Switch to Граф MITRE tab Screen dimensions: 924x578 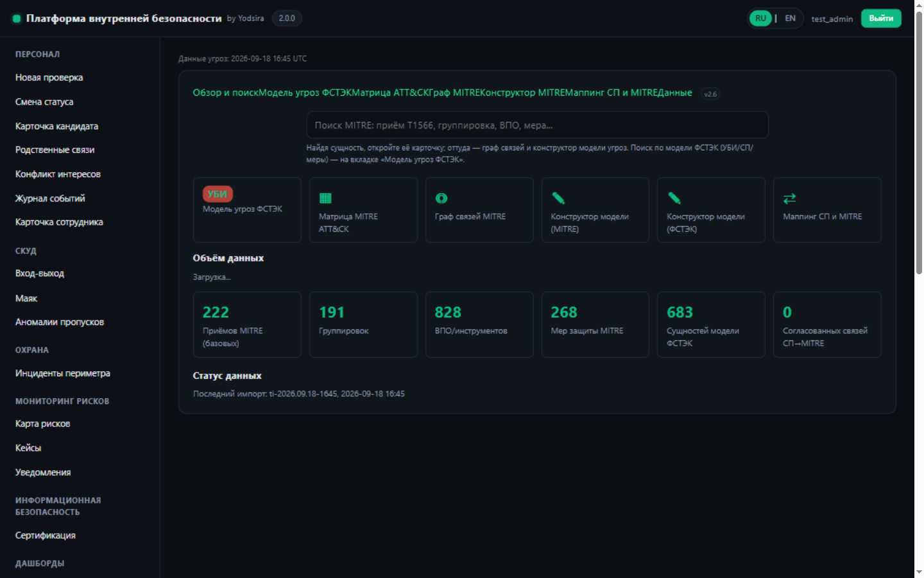(x=456, y=92)
